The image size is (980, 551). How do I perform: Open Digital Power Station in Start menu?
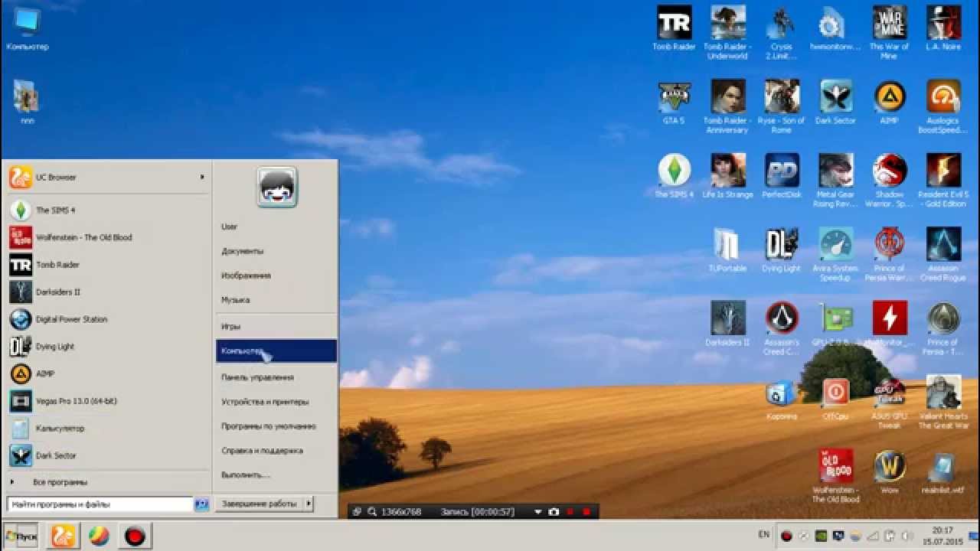click(106, 319)
